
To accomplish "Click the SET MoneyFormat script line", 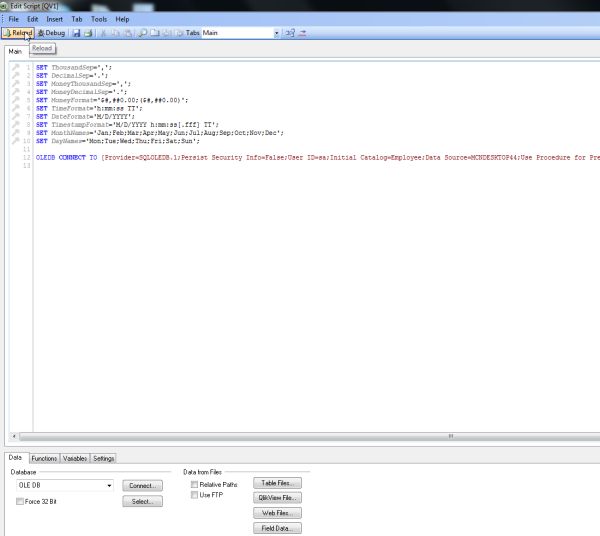I will click(x=112, y=100).
